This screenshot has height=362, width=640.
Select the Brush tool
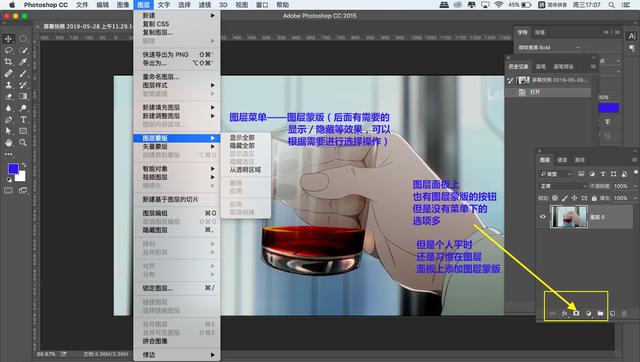pos(23,73)
